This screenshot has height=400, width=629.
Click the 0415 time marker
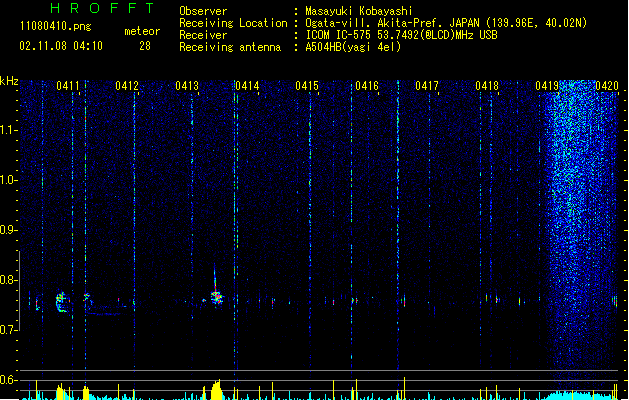pos(307,86)
